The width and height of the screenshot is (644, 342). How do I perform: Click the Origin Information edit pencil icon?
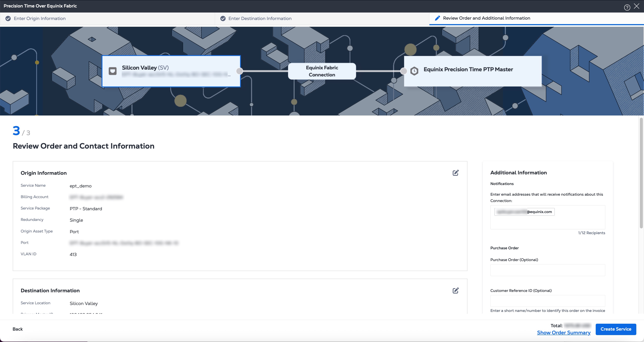tap(455, 173)
